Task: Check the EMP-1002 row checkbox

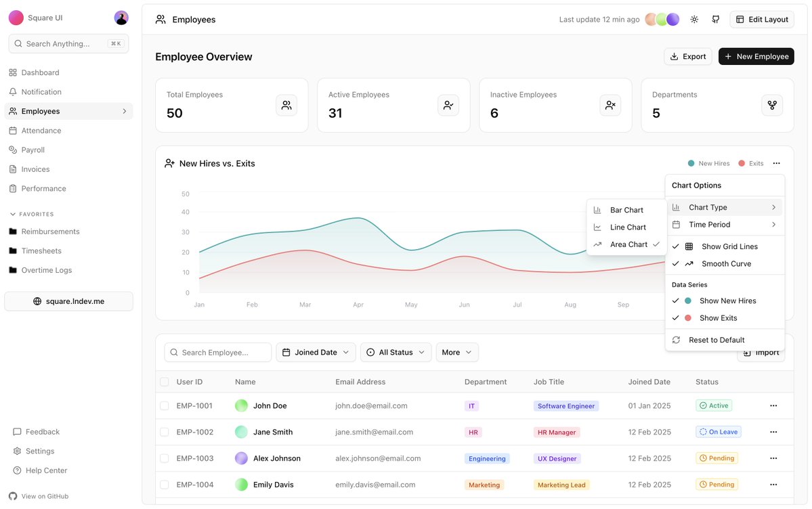Action: tap(164, 432)
